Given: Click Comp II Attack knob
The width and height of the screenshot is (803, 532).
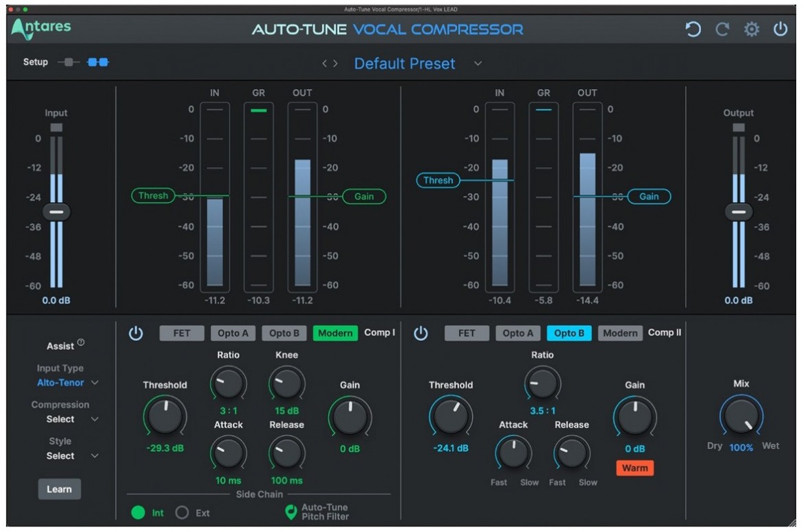Looking at the screenshot, I should pyautogui.click(x=513, y=453).
